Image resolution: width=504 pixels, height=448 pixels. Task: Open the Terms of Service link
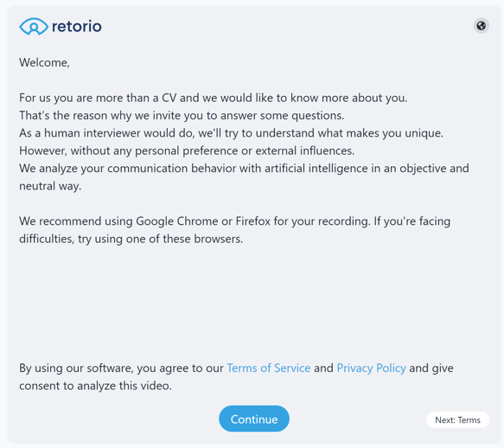click(269, 368)
